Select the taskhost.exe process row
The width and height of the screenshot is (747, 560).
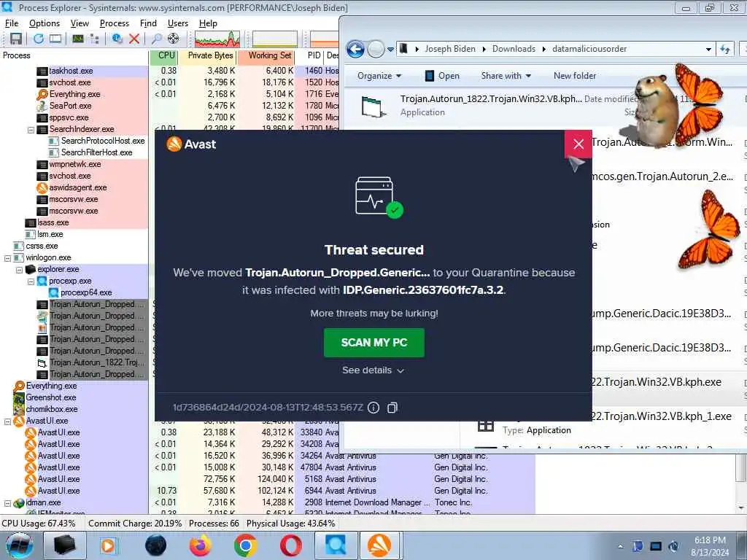[71, 71]
